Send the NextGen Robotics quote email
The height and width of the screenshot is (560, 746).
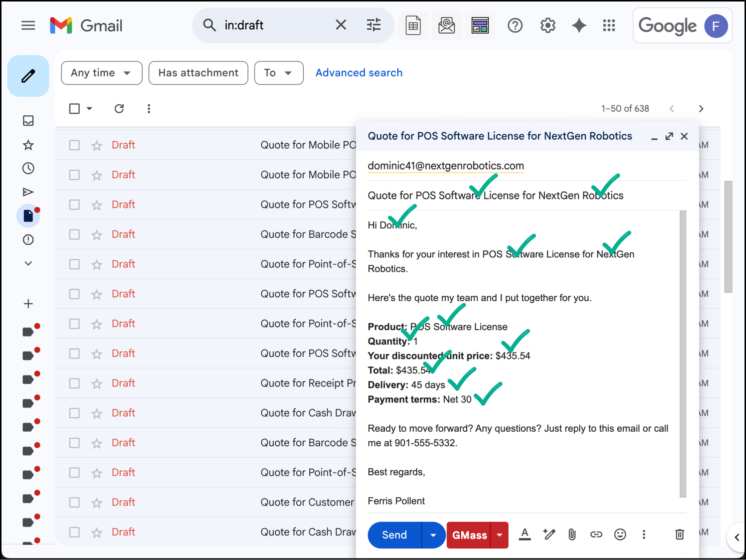[393, 535]
